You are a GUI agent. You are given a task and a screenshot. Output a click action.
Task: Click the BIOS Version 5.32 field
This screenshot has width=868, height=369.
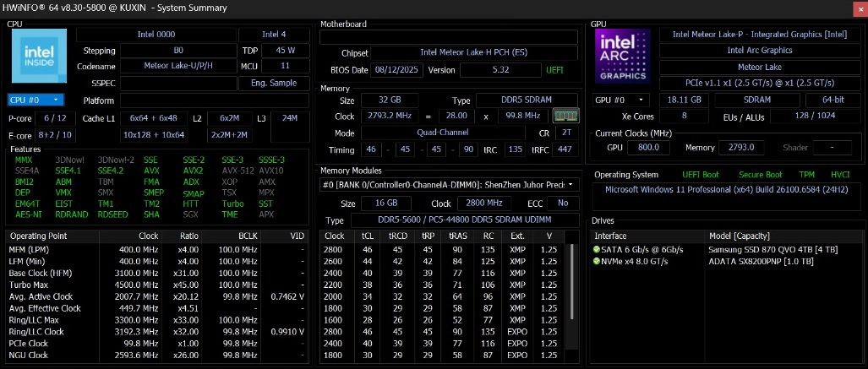tap(501, 70)
